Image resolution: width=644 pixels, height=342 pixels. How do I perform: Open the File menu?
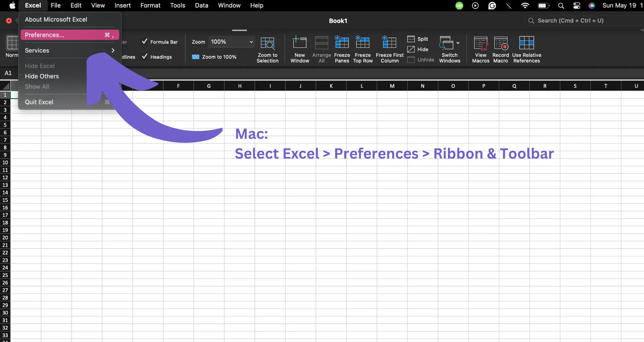[x=56, y=5]
